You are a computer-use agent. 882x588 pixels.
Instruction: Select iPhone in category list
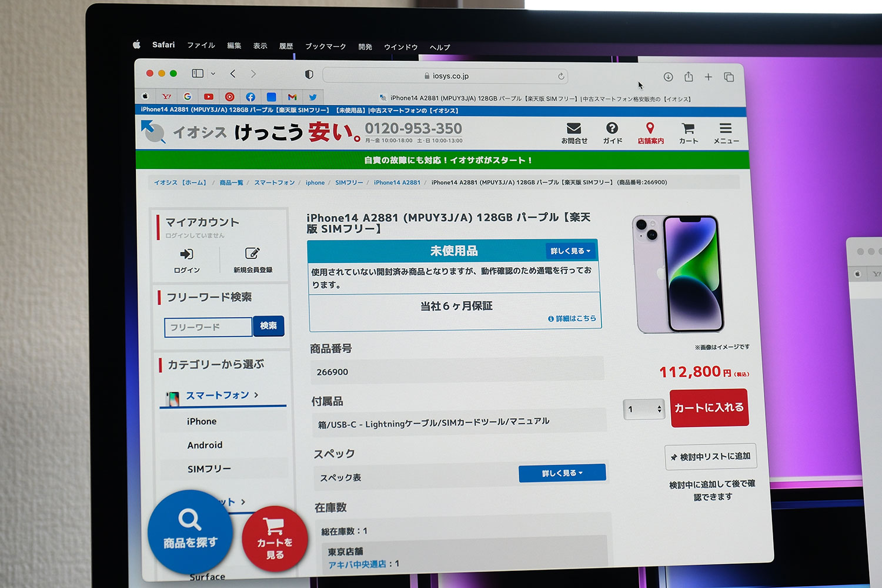[x=202, y=422]
